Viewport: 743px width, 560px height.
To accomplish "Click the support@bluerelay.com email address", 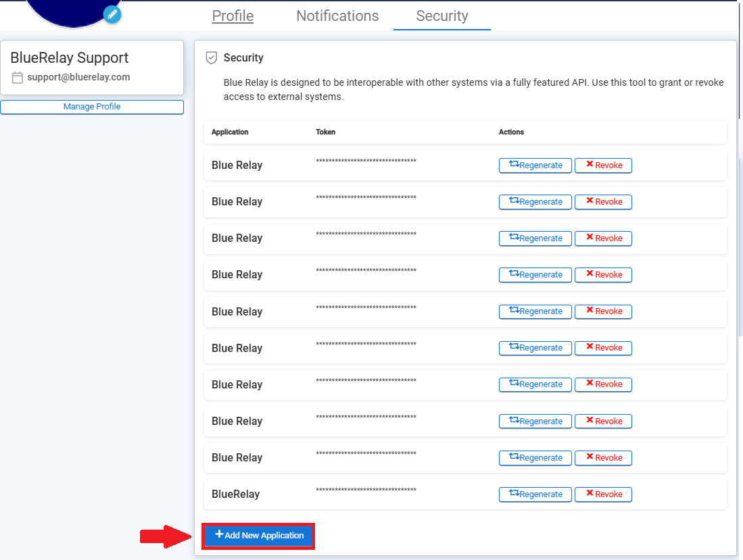I will coord(78,77).
